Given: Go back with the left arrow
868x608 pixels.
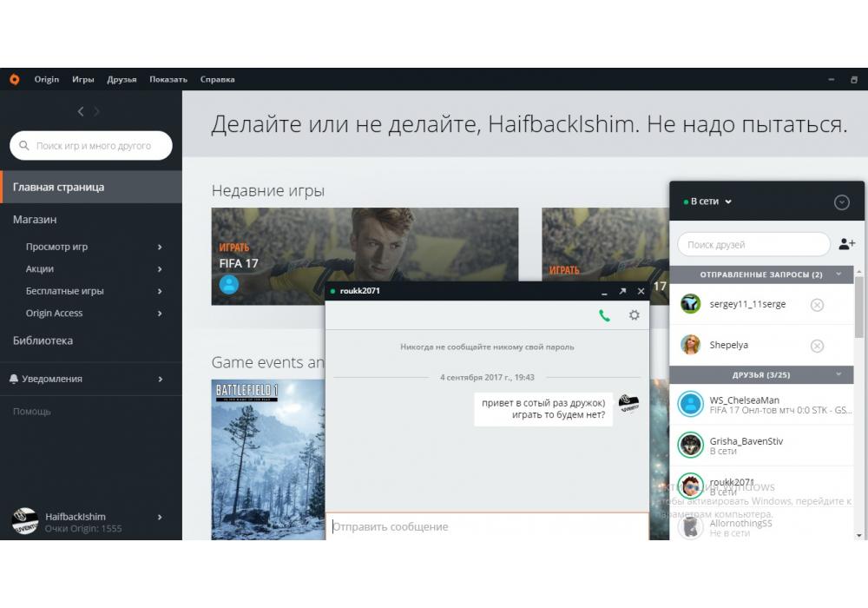Looking at the screenshot, I should [x=81, y=111].
